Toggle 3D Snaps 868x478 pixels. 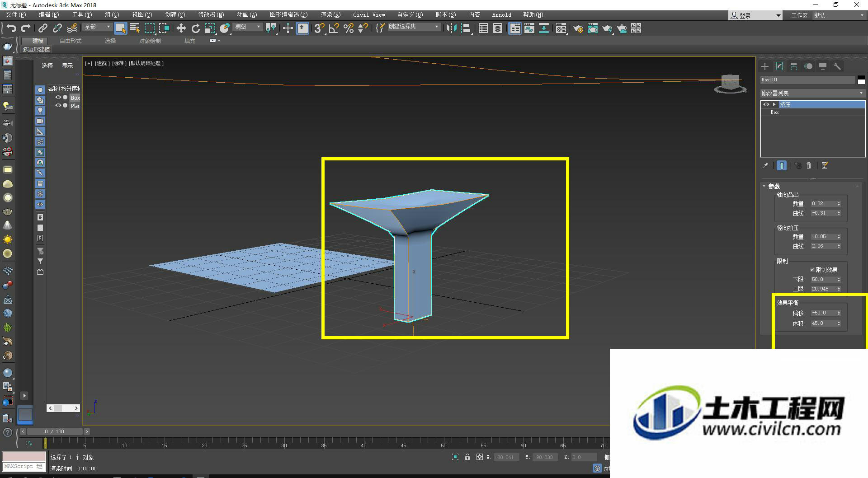click(319, 28)
